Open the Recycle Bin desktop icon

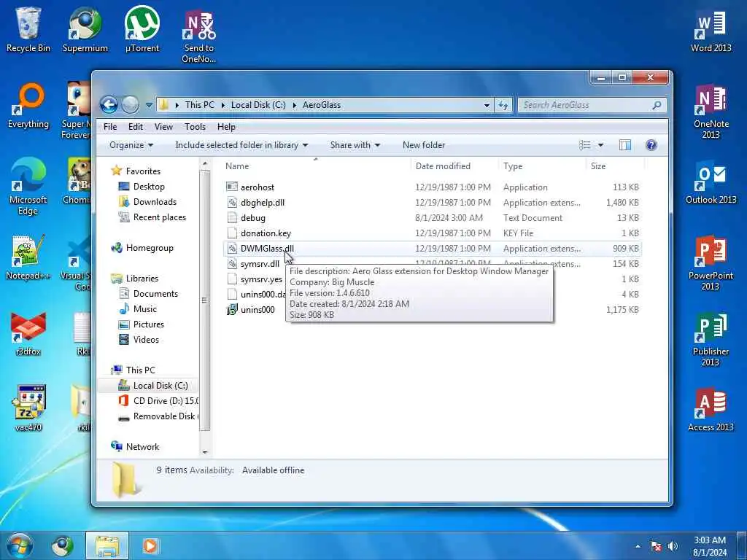[28, 28]
